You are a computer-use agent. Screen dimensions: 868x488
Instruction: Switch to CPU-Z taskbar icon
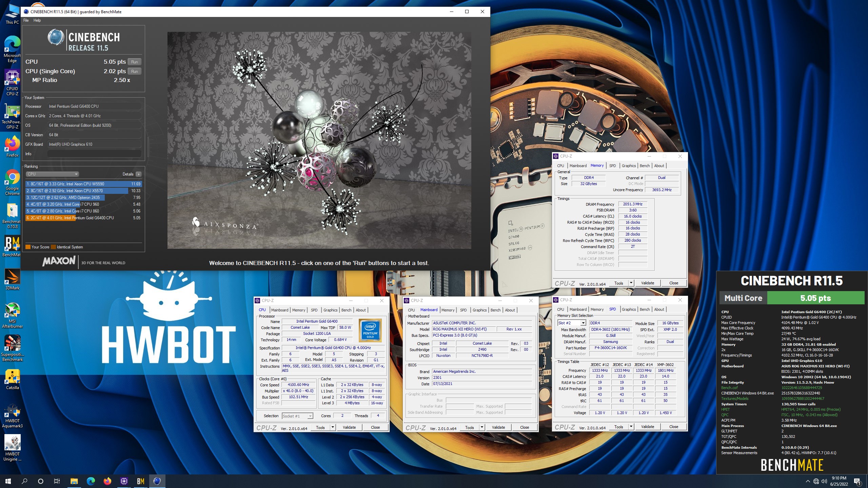(124, 481)
